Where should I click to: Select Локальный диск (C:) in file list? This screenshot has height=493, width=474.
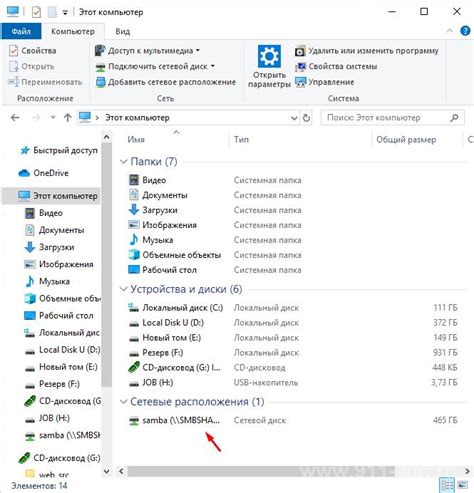(176, 308)
